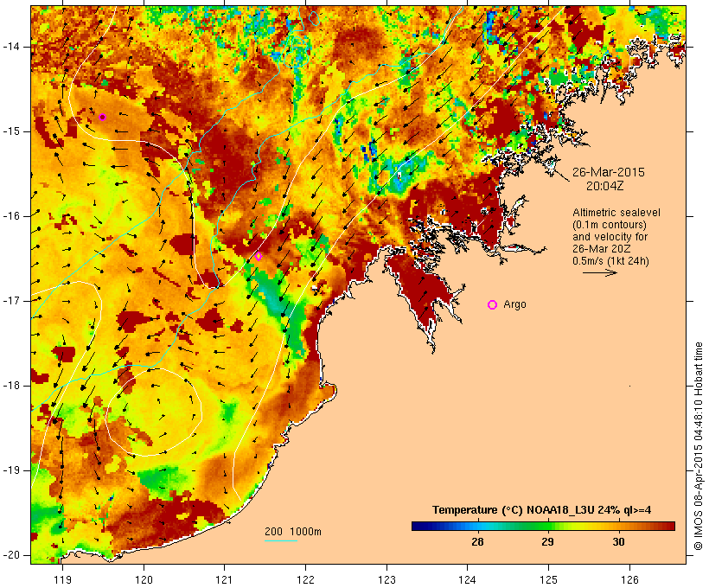The width and height of the screenshot is (709, 588).
Task: Click longitude axis label 123
Action: coord(386,579)
